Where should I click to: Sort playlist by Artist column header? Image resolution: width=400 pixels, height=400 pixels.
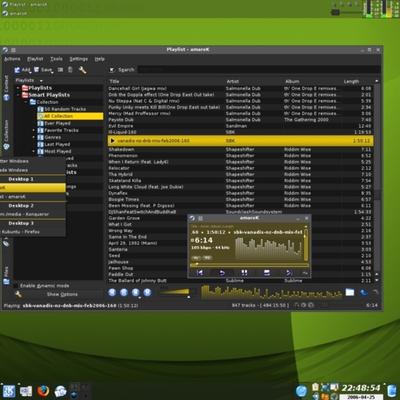[x=254, y=81]
